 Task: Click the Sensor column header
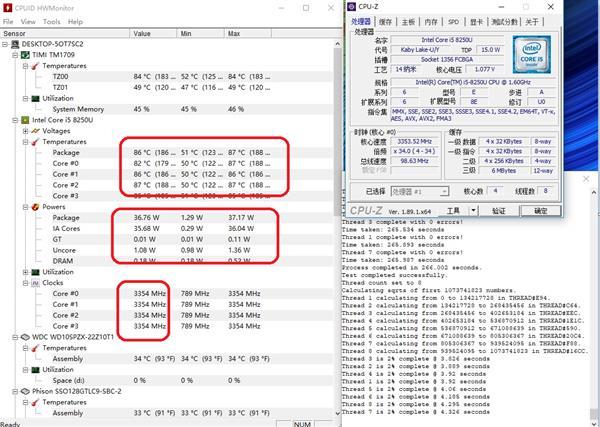[x=65, y=34]
